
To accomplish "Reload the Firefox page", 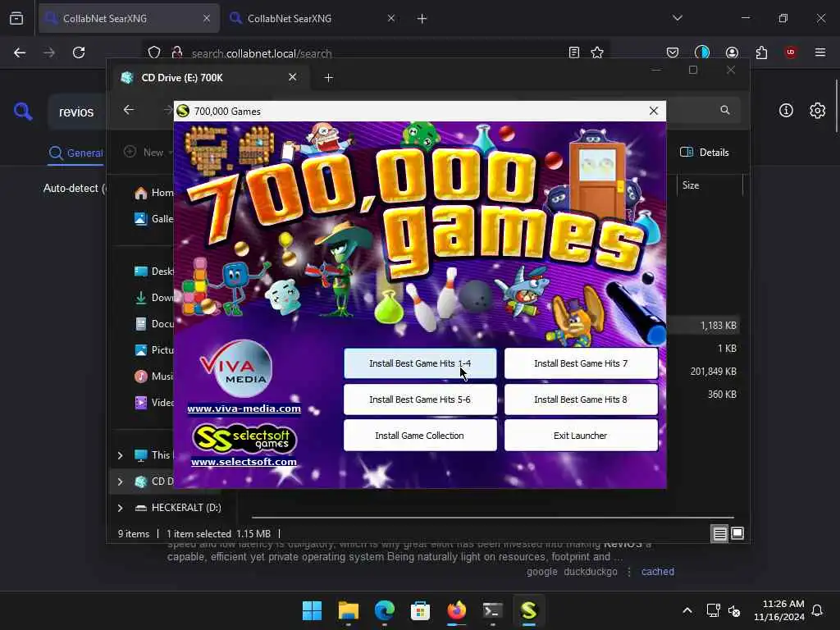I will pyautogui.click(x=79, y=52).
